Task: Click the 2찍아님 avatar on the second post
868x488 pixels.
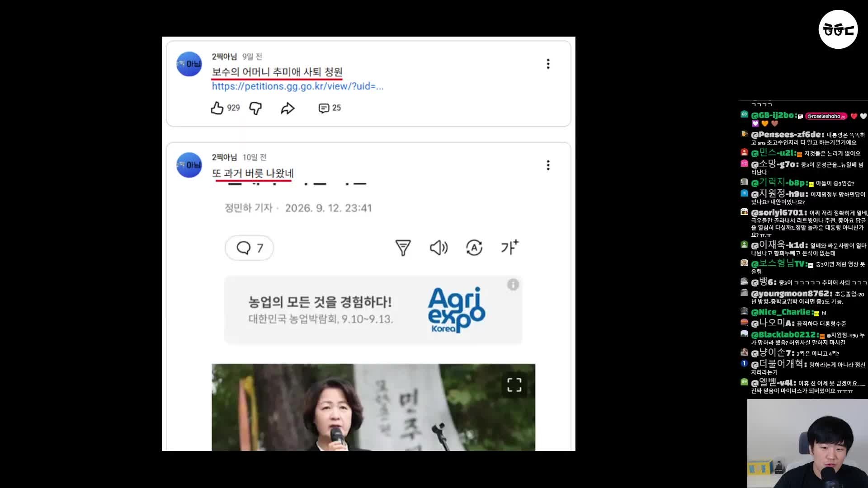Action: [189, 165]
